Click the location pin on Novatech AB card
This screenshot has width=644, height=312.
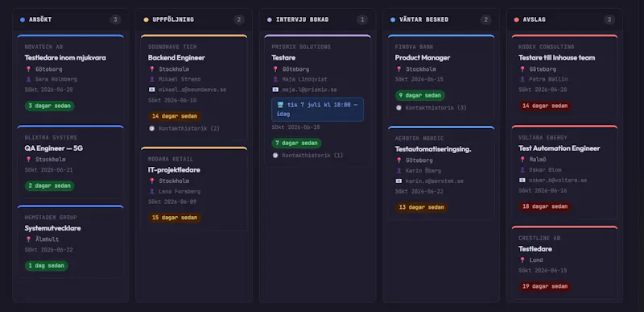tap(28, 69)
